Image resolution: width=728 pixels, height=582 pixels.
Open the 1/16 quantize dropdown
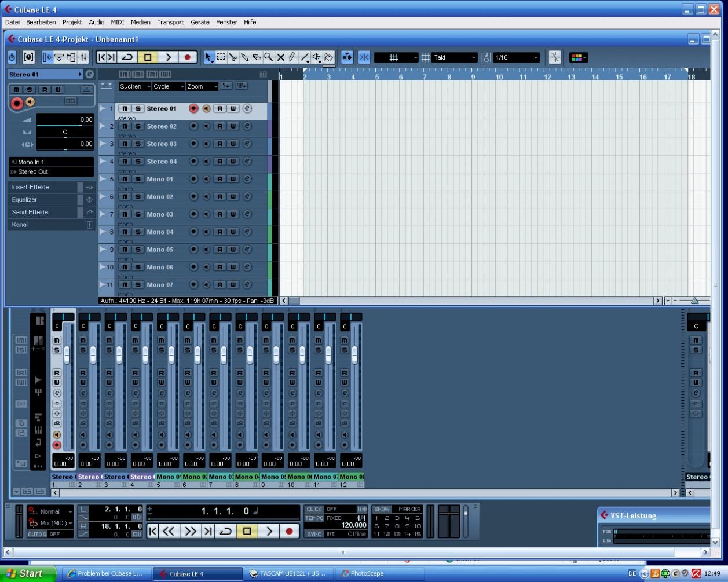[516, 57]
